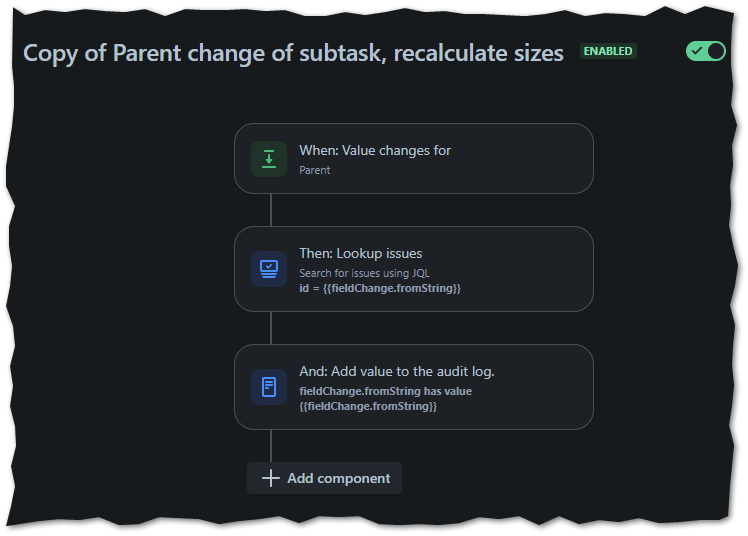Viewport: 748px width, 536px height.
Task: Click the "Parent" field label under trigger
Action: tap(314, 170)
